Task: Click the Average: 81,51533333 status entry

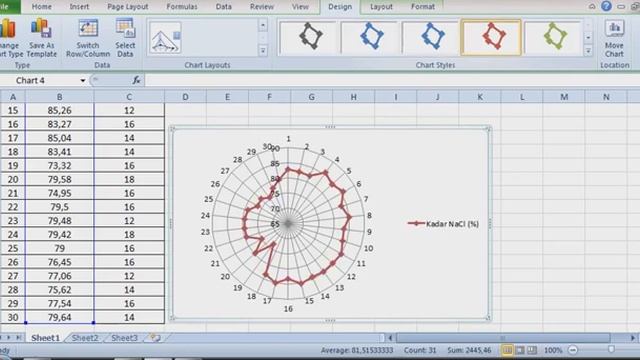Action: tap(357, 350)
